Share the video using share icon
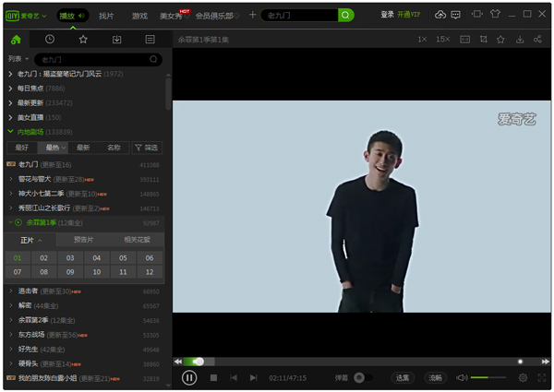554x392 pixels. tap(537, 39)
